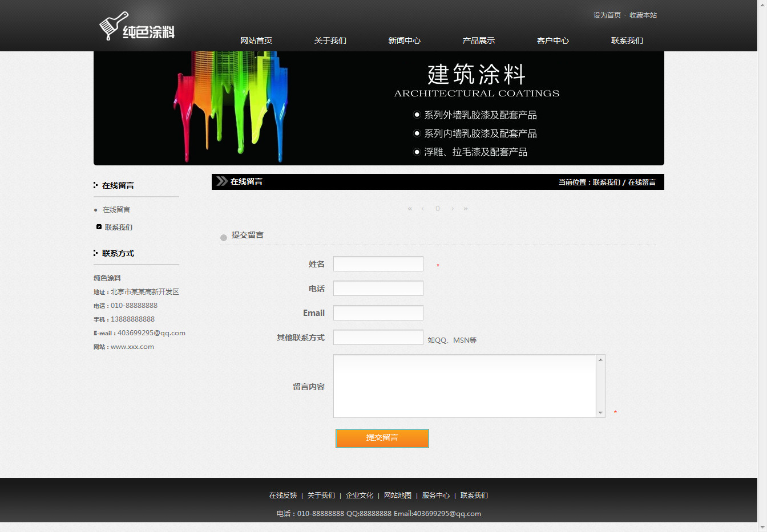Focus the 留言内容 message textarea
Image resolution: width=767 pixels, height=532 pixels.
pos(465,386)
